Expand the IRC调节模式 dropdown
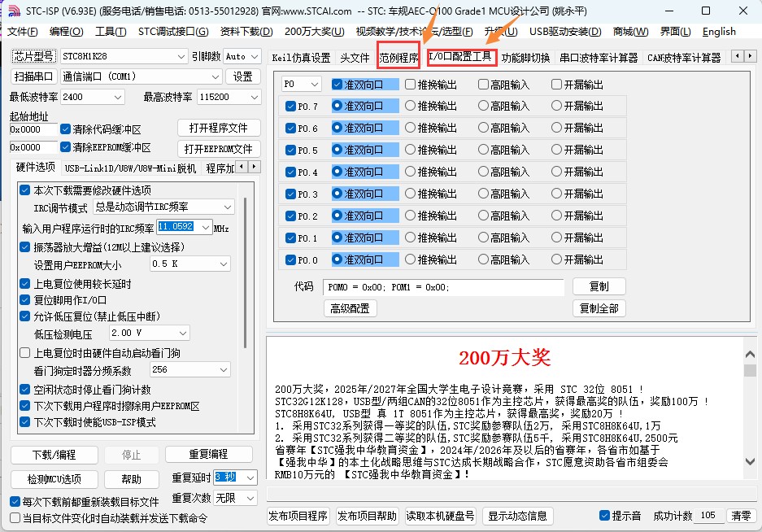 click(x=227, y=207)
